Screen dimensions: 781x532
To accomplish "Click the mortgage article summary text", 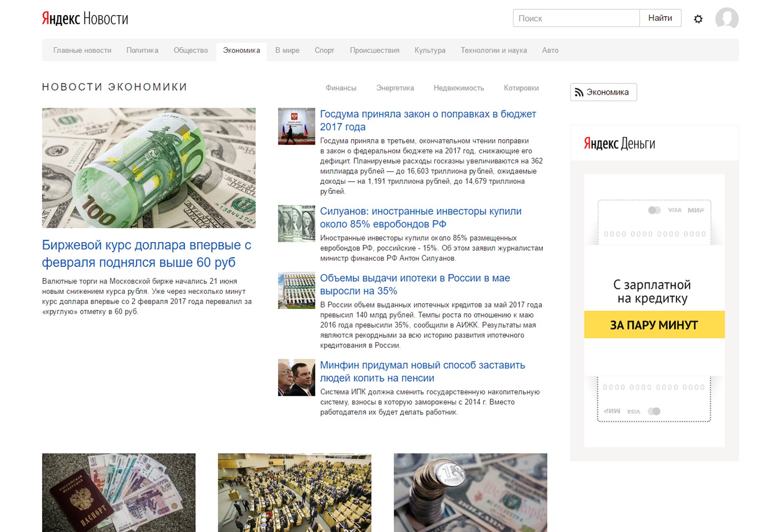I will (x=431, y=325).
